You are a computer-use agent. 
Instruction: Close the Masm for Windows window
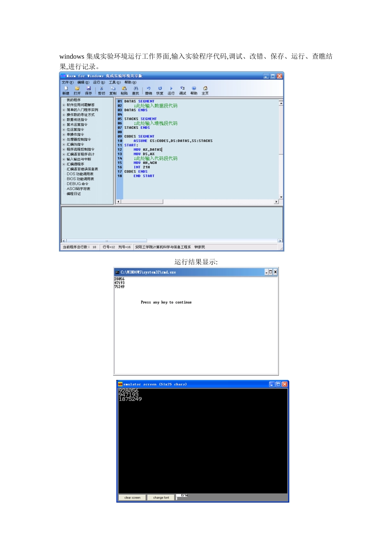279,76
